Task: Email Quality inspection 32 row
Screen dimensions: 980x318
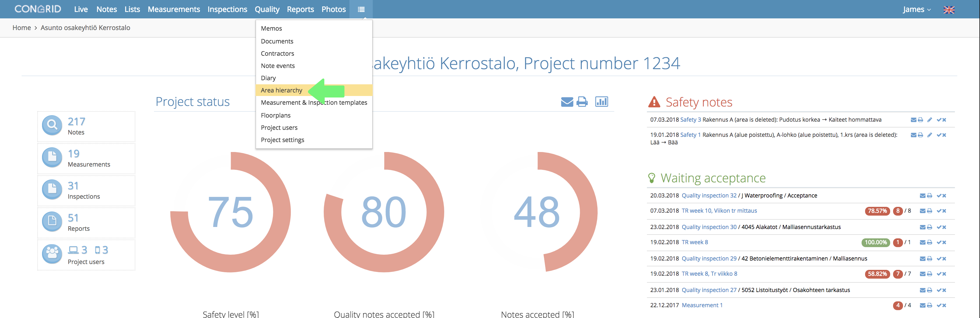Action: coord(923,196)
